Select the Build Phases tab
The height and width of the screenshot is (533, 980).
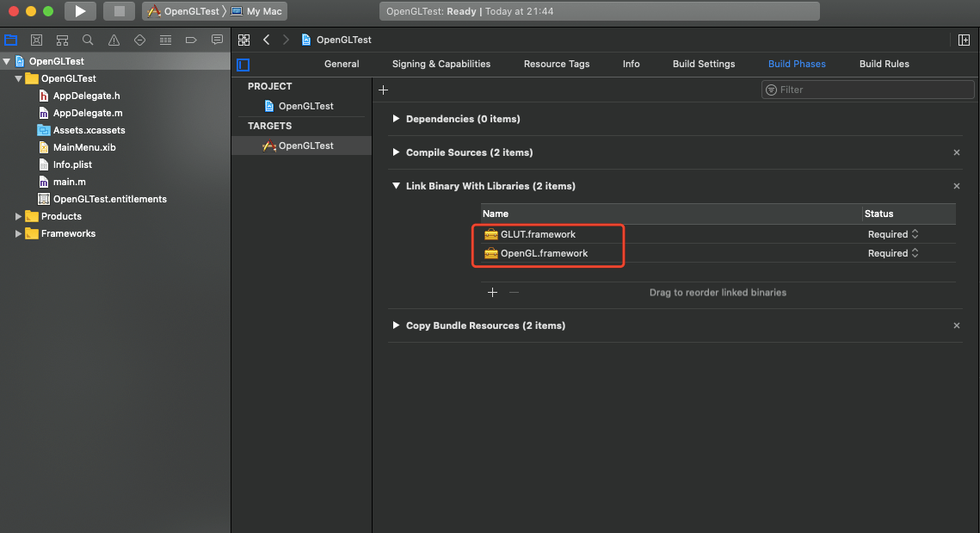tap(797, 64)
